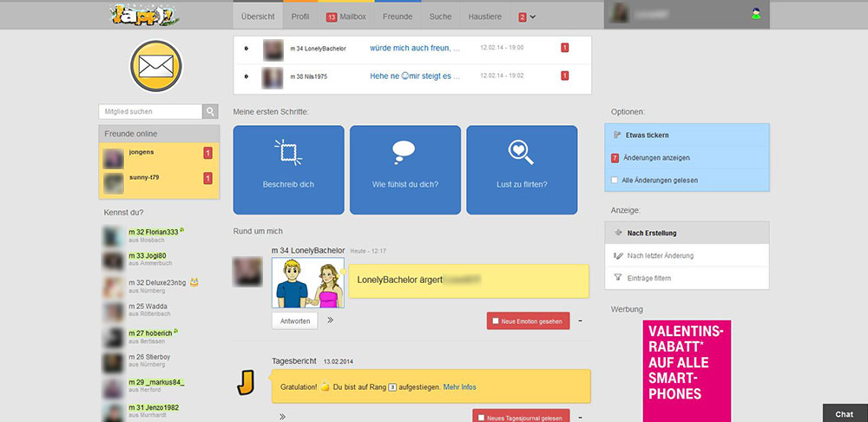Follow the Mehr Infos link
The width and height of the screenshot is (868, 422).
coord(459,386)
